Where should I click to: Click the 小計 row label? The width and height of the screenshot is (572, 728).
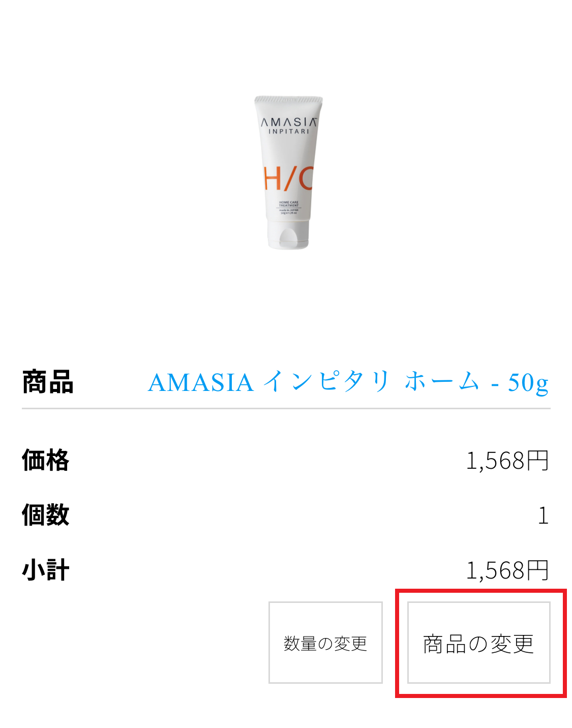point(45,570)
